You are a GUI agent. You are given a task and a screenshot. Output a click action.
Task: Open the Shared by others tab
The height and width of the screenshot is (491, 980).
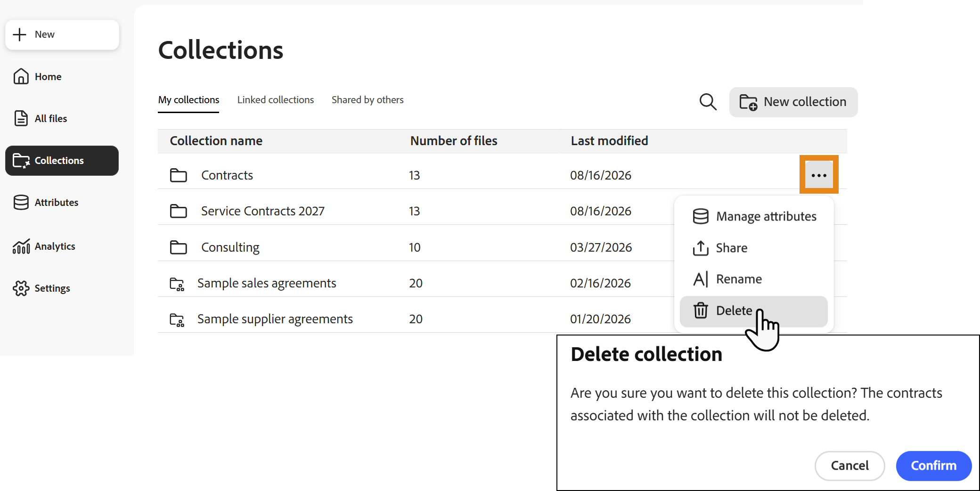367,100
